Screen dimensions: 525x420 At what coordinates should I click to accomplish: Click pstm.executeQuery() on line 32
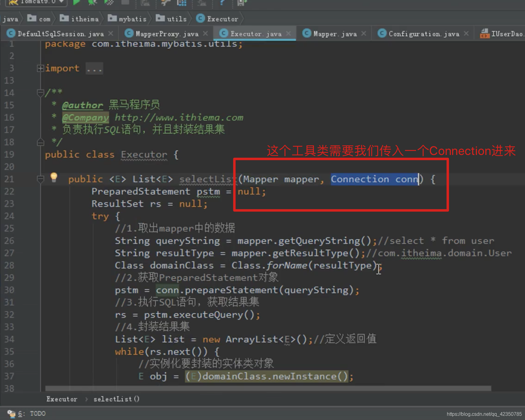199,315
